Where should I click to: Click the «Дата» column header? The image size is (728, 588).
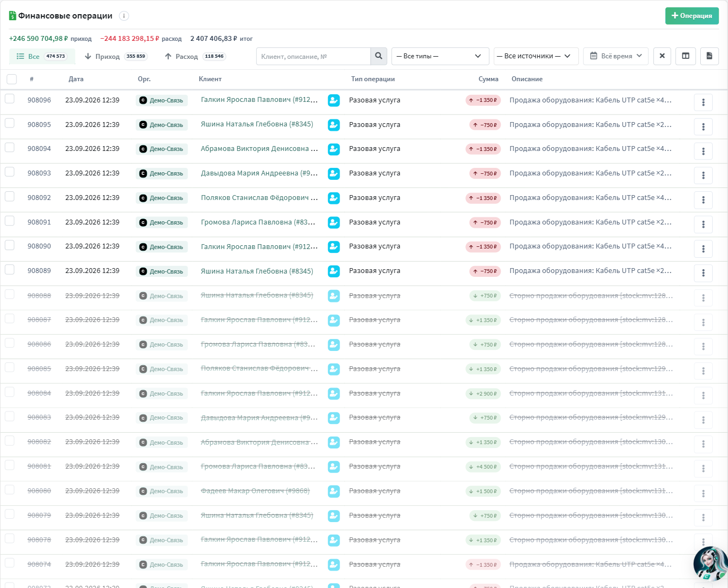[x=76, y=79]
